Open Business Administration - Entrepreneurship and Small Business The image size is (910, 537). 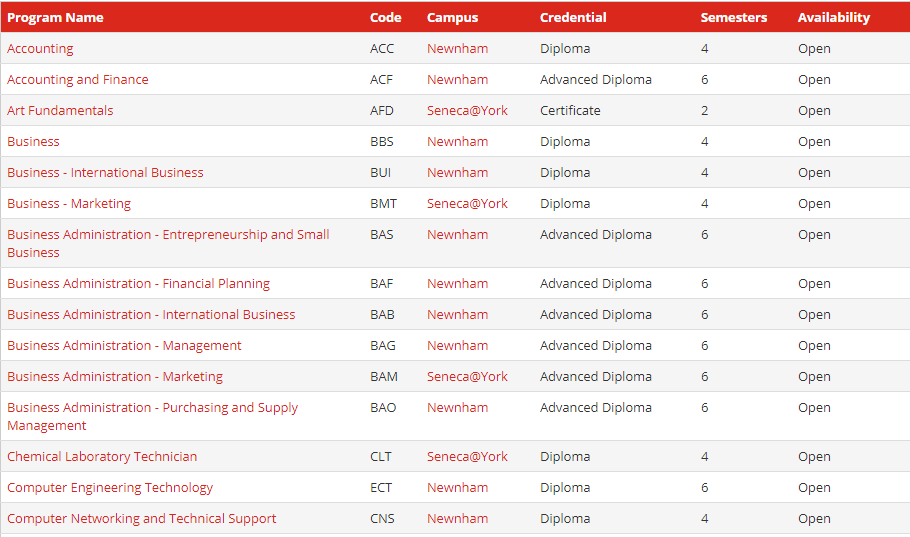pyautogui.click(x=167, y=235)
